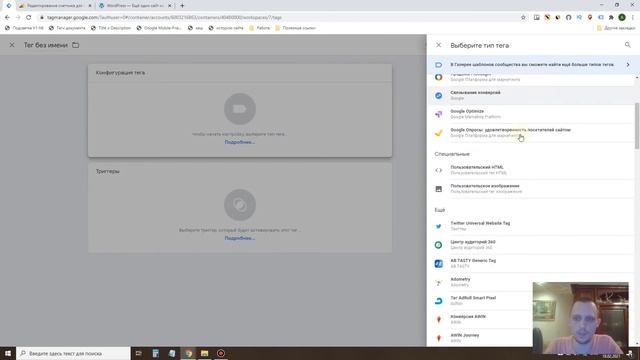Select the Google Surveys checkmark icon
The image size is (640, 360).
pyautogui.click(x=438, y=133)
